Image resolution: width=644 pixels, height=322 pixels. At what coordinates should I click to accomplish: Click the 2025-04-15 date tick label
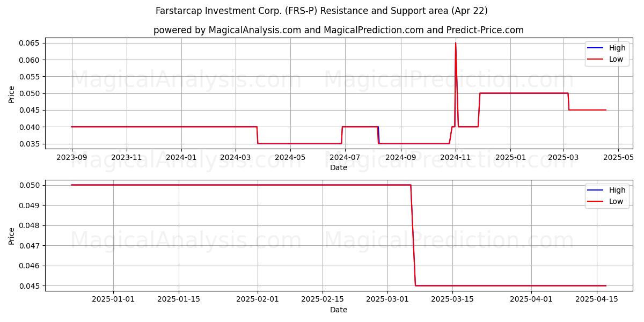596,299
